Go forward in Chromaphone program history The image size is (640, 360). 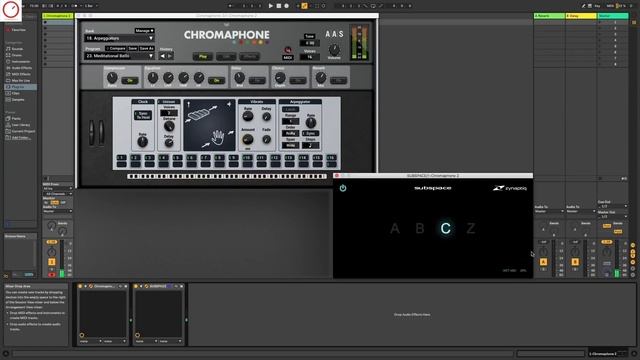pyautogui.click(x=170, y=56)
